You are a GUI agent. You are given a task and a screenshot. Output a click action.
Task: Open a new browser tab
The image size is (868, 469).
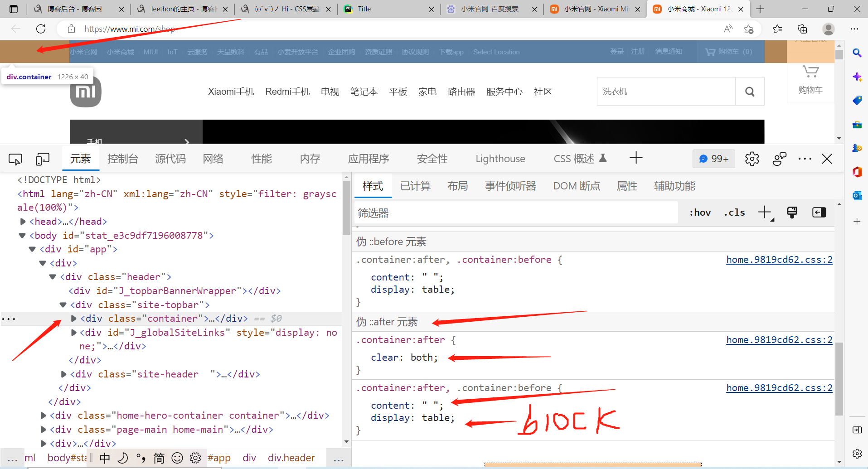pos(760,9)
